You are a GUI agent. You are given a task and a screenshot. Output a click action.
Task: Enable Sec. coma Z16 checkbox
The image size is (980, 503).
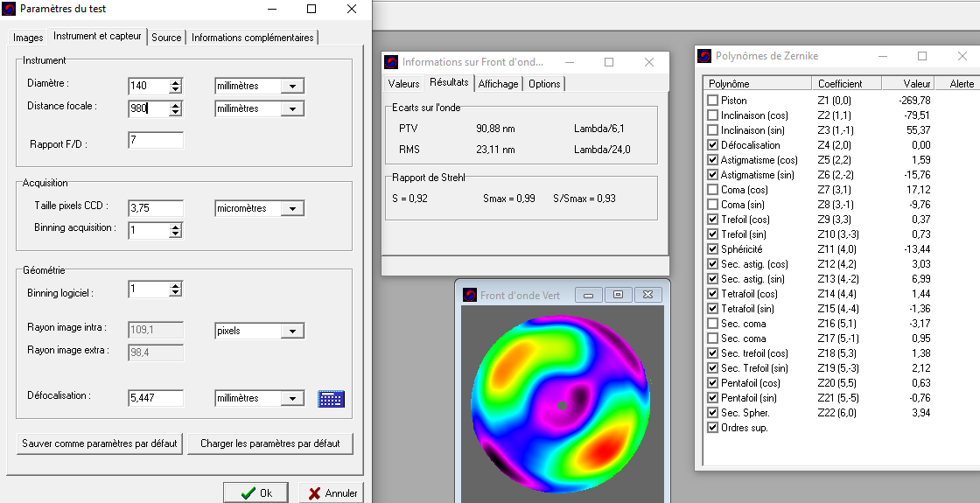(712, 324)
